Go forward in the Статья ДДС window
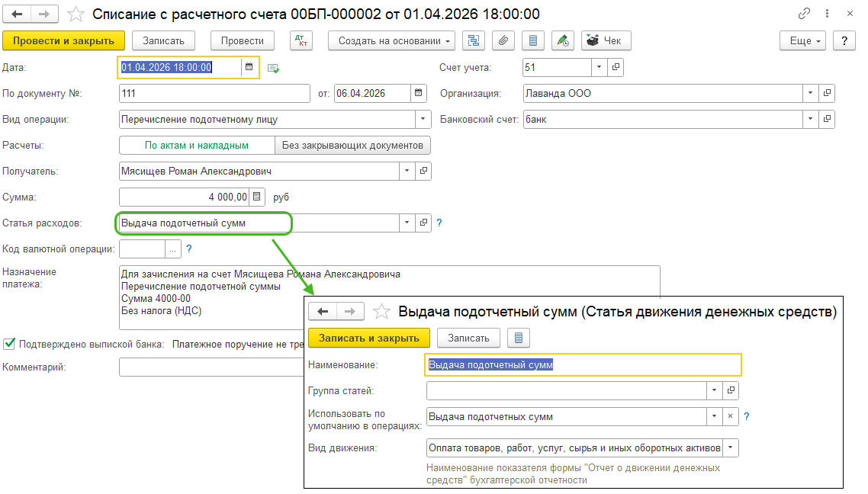Viewport: 868px width, 494px height. (x=350, y=312)
